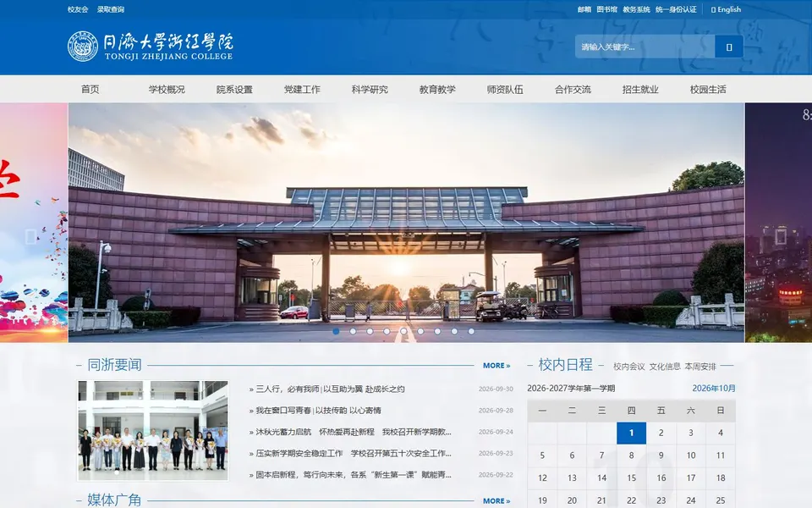This screenshot has height=508, width=812.
Task: Click the 校内日程 section heading
Action: 566,365
